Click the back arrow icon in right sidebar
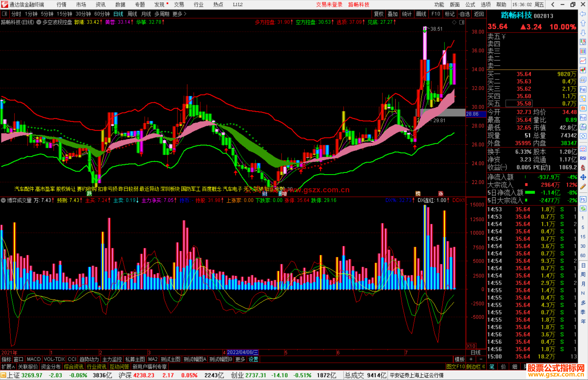588x380 pixels. point(583,14)
